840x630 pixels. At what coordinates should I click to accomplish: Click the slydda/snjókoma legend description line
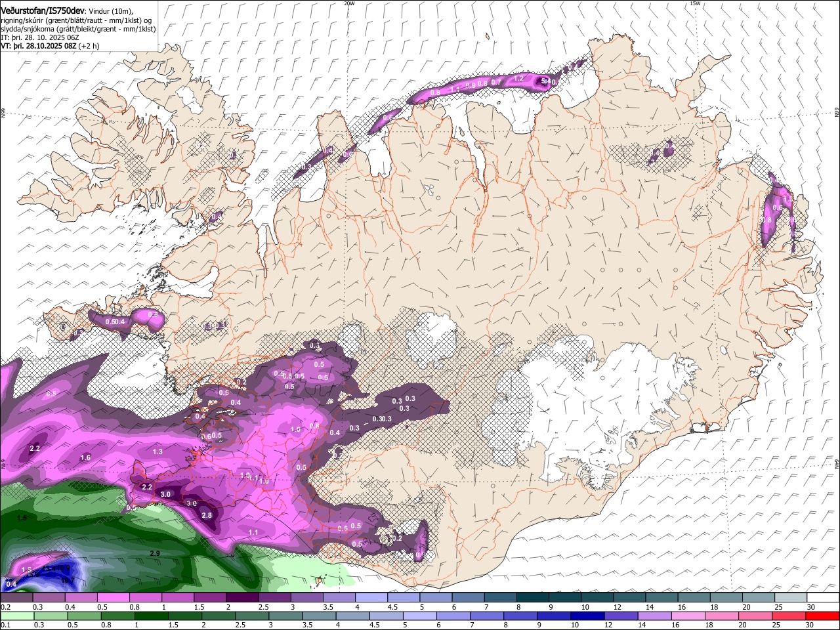pos(78,29)
